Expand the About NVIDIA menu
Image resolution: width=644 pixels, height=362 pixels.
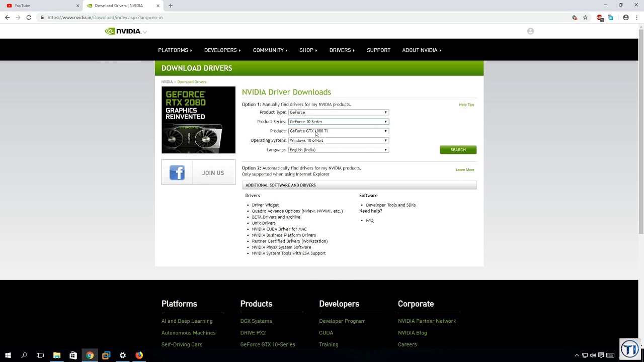pos(422,50)
